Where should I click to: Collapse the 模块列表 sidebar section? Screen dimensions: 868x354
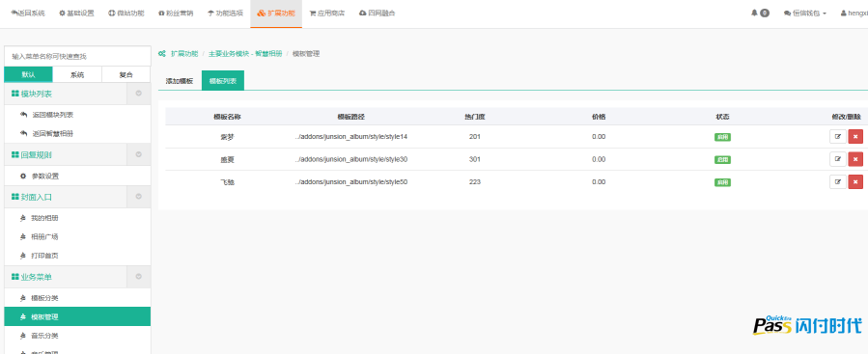138,94
